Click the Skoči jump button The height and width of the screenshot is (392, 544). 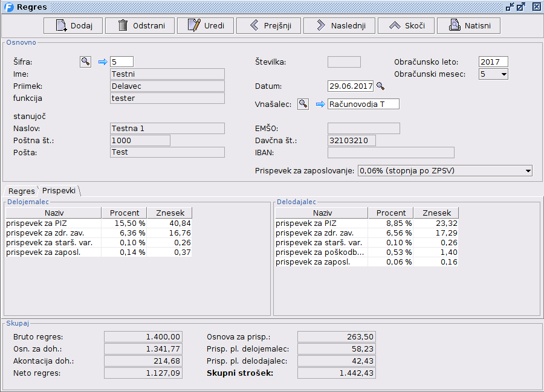[x=406, y=26]
